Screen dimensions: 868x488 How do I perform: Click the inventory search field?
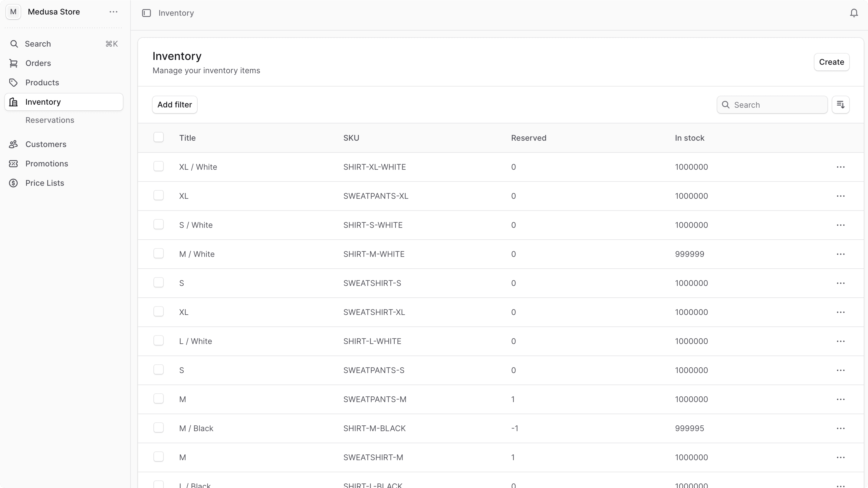coord(772,105)
